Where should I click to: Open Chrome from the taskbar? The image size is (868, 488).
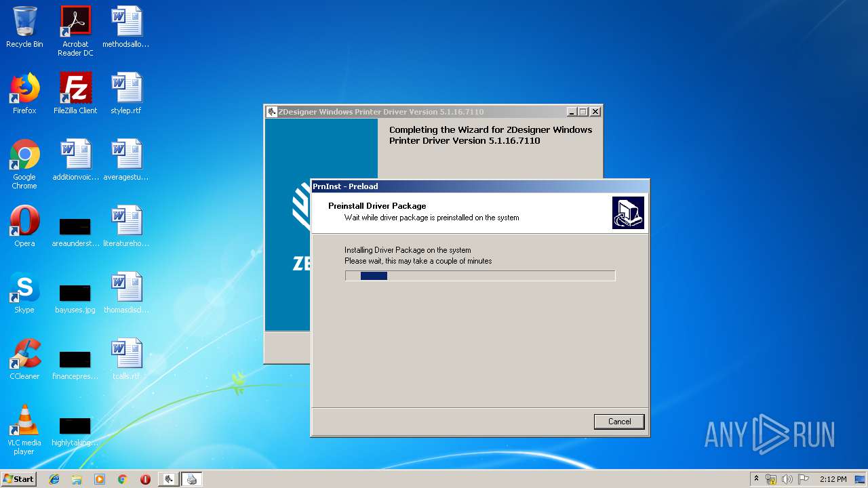click(122, 479)
